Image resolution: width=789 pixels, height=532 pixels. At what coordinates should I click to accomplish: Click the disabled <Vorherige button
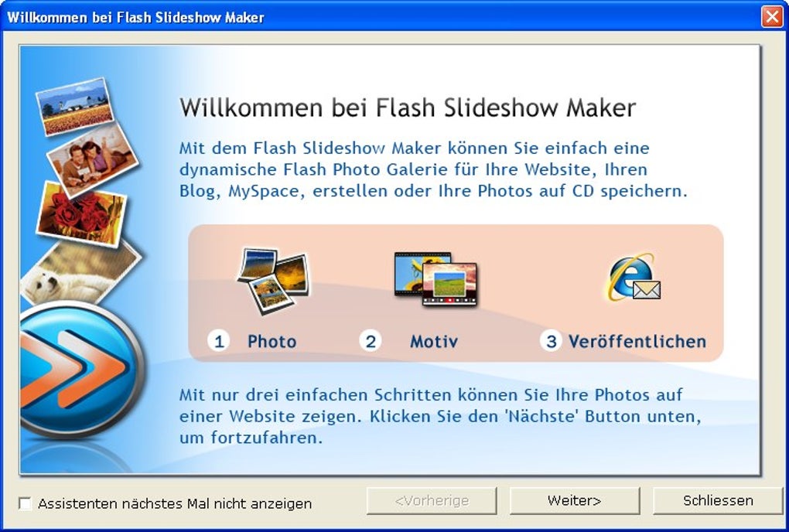point(432,501)
